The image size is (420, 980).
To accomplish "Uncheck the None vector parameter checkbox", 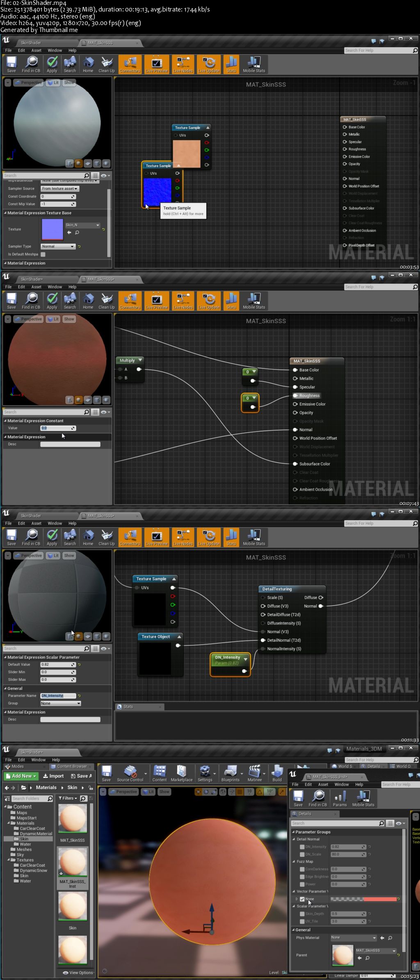I will 302,899.
